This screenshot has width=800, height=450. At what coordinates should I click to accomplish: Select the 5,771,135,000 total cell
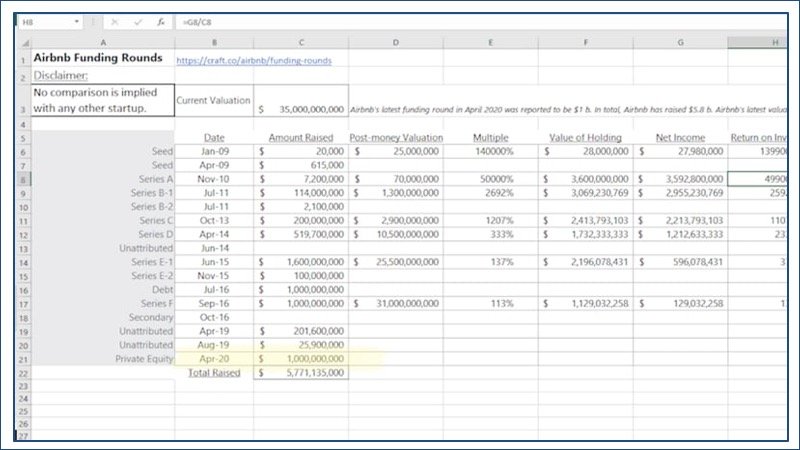click(301, 373)
